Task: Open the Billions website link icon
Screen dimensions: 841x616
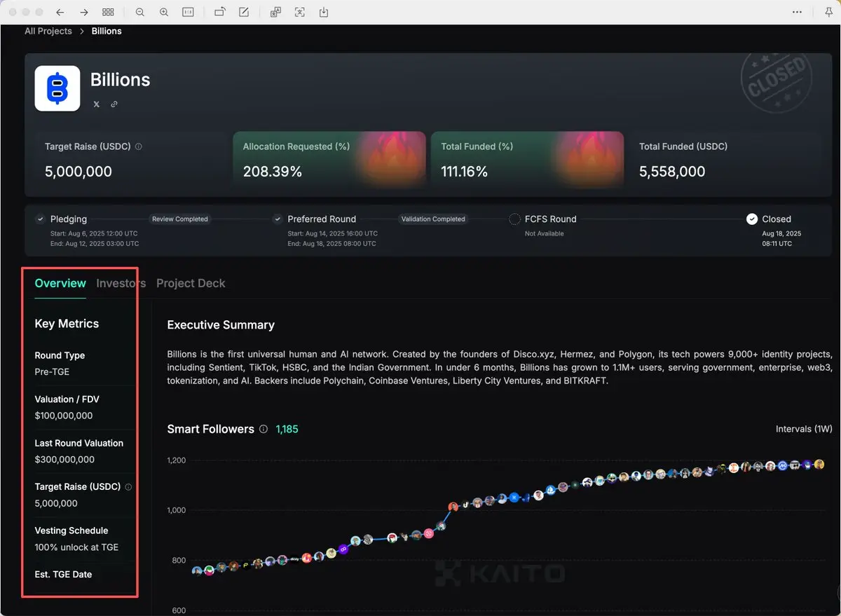Action: (114, 104)
